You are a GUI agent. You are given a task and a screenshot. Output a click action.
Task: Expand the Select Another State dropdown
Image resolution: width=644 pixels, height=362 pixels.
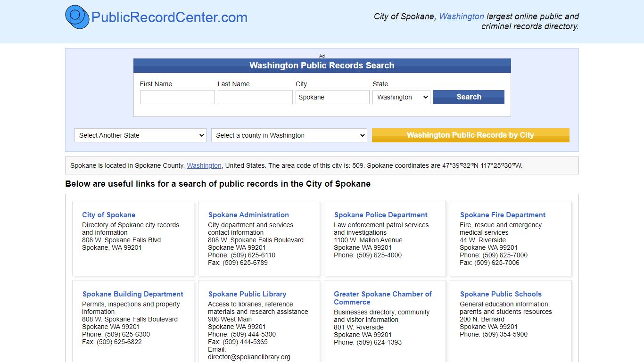(140, 135)
